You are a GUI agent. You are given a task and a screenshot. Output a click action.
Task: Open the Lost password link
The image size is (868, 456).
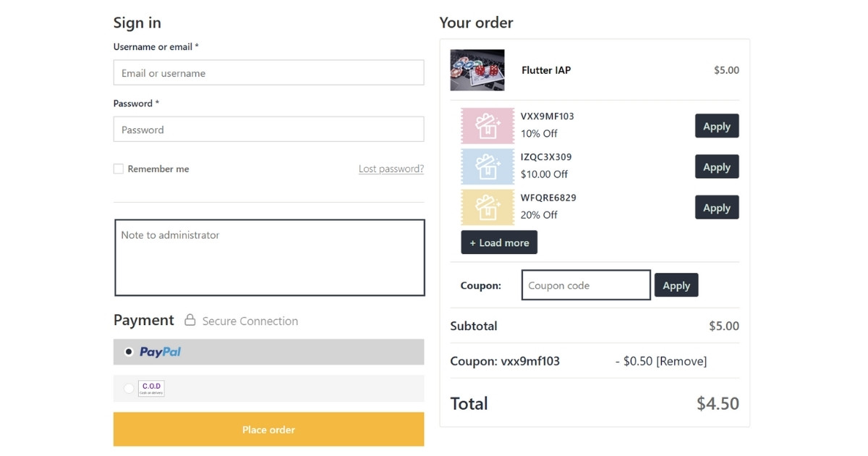point(391,168)
